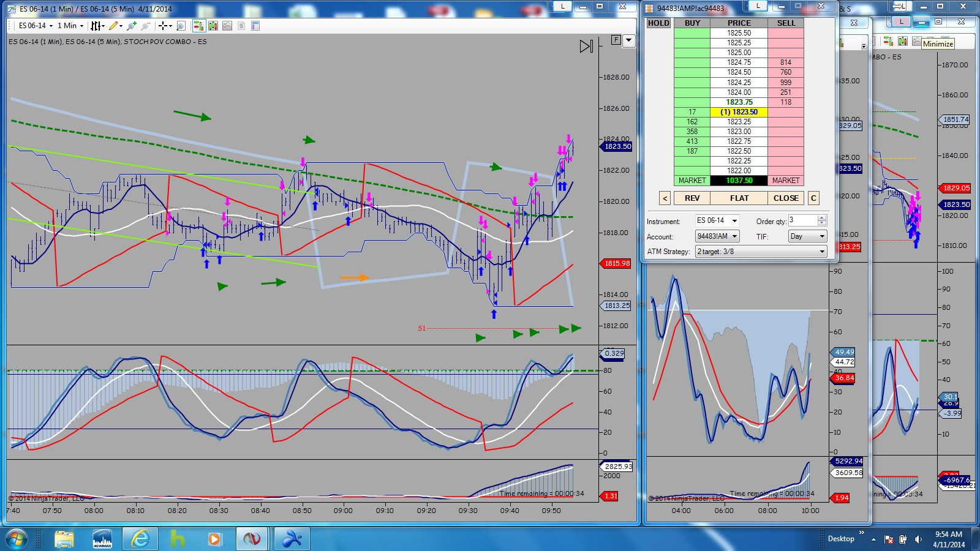Open the candlestick data series icon
Image resolution: width=980 pixels, height=551 pixels.
point(213,26)
